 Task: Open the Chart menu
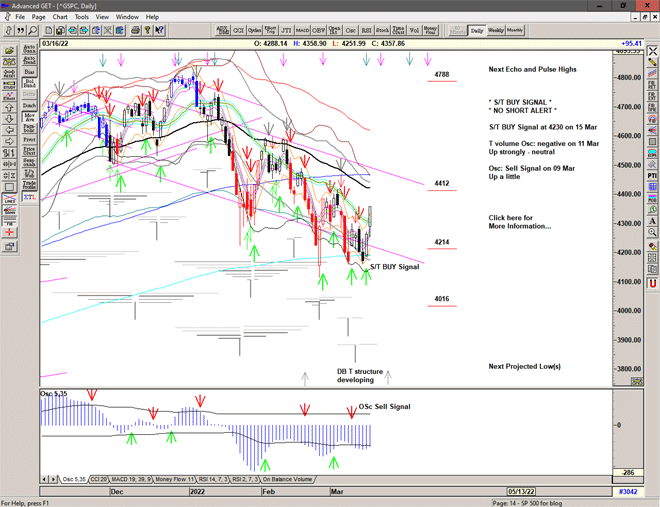point(60,17)
